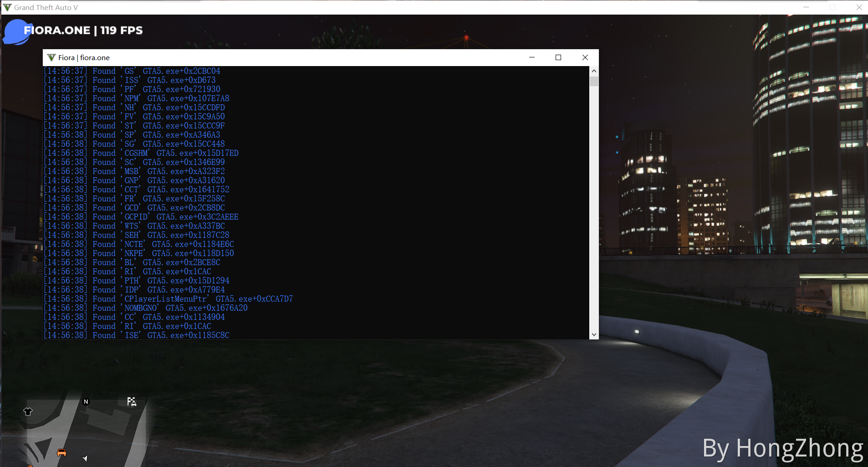The width and height of the screenshot is (868, 467).
Task: Minimize the Grand Theft Auto V window
Action: click(806, 7)
